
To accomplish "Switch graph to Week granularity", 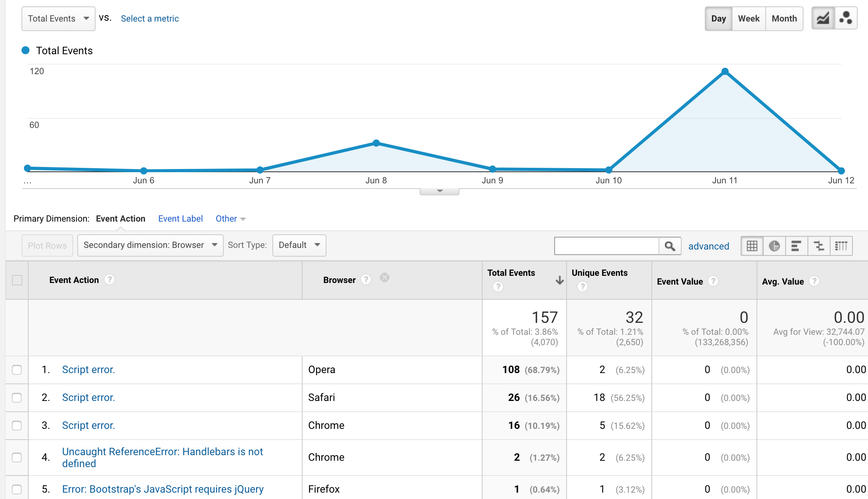I will point(749,19).
